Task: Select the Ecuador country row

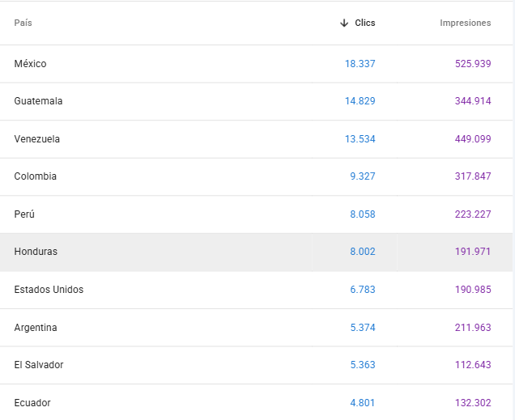Action: coord(256,402)
